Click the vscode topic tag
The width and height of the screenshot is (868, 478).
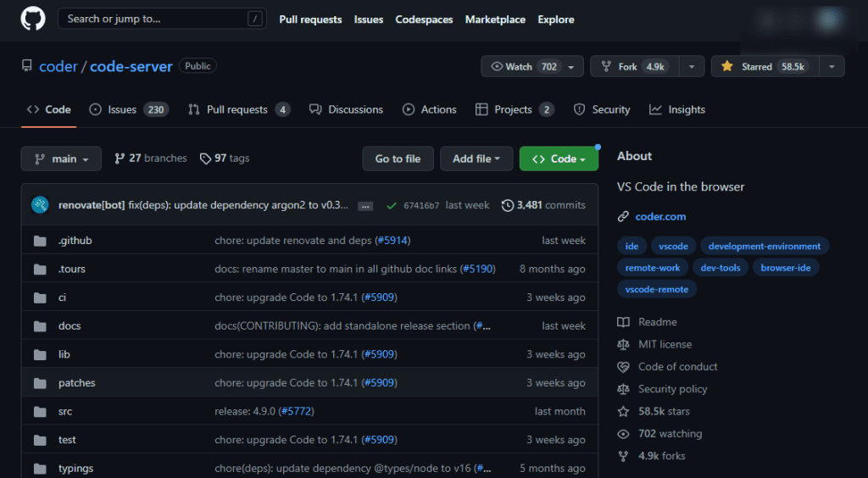coord(674,246)
